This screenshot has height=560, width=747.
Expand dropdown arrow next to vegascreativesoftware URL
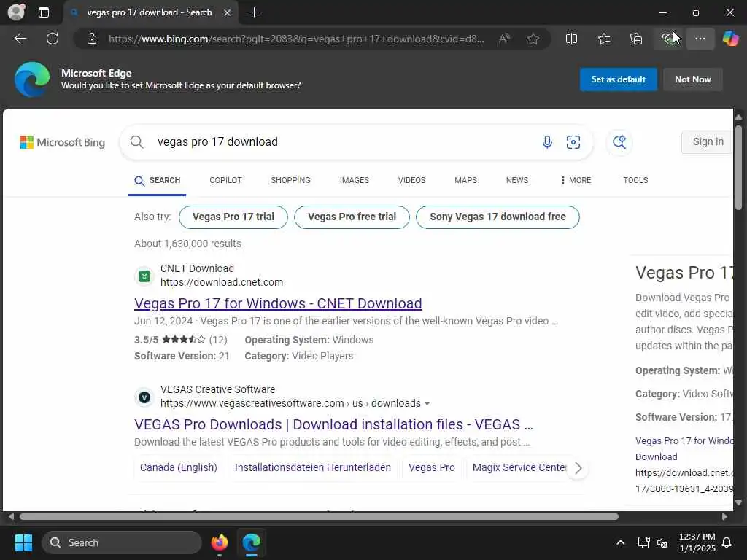point(427,404)
